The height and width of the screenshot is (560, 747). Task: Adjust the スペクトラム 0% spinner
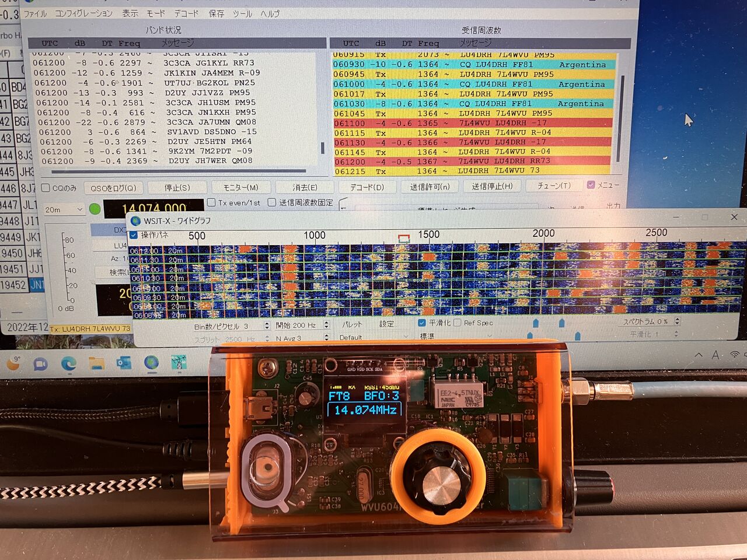click(677, 321)
